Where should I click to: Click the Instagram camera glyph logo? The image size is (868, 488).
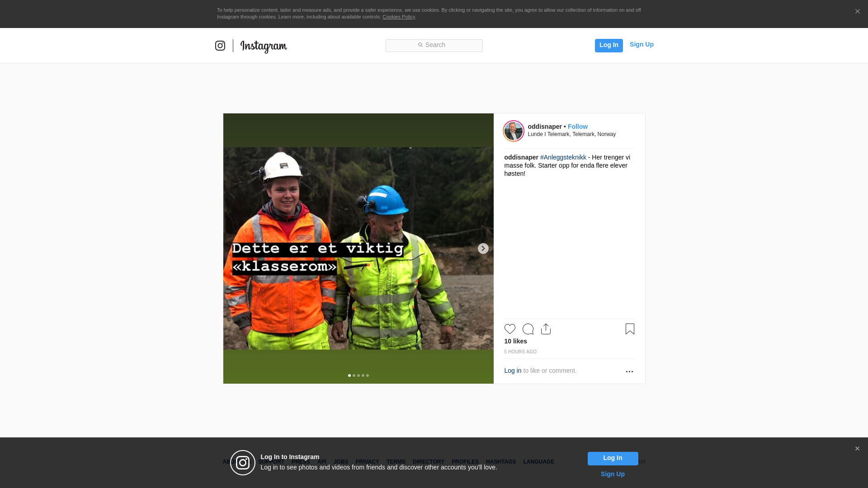[220, 46]
